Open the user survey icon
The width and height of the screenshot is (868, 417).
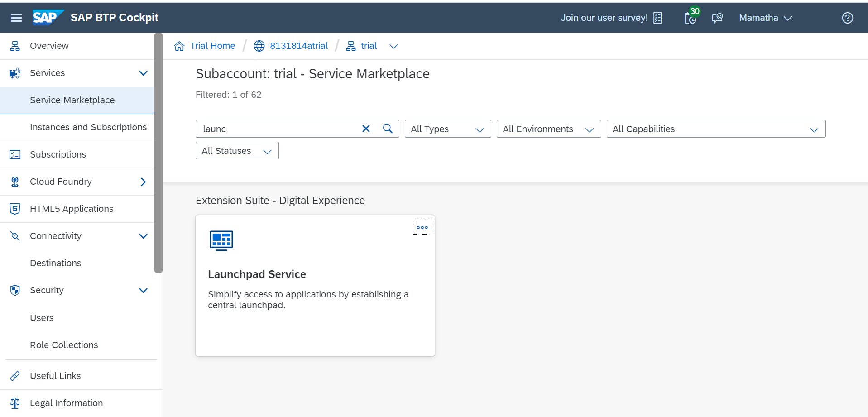[658, 18]
